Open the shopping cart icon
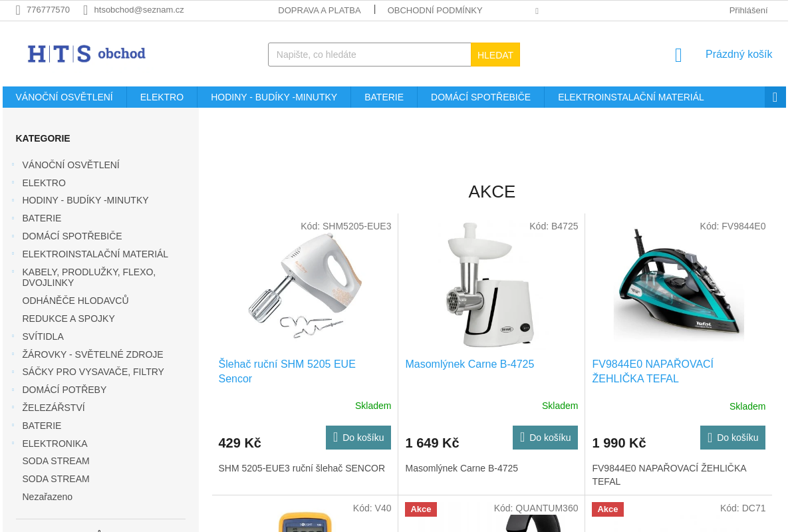The image size is (798, 532). (x=678, y=55)
